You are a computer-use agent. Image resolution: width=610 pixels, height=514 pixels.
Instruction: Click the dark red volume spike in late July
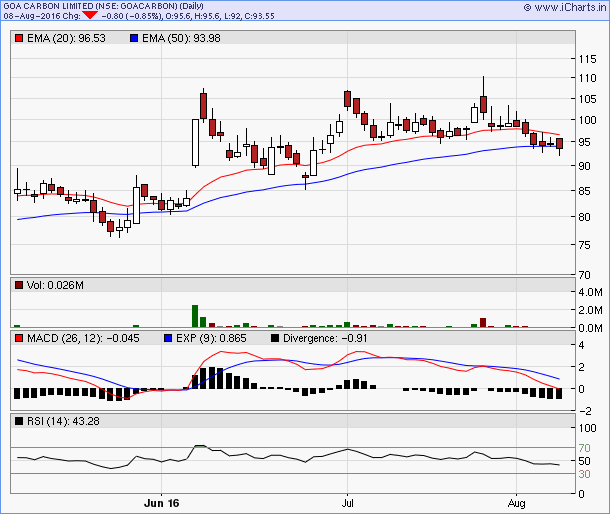pyautogui.click(x=483, y=323)
